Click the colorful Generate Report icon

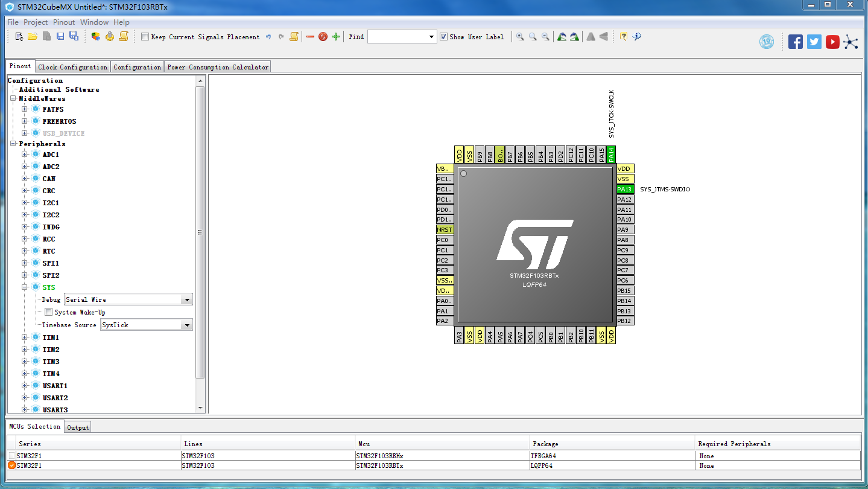pyautogui.click(x=96, y=37)
